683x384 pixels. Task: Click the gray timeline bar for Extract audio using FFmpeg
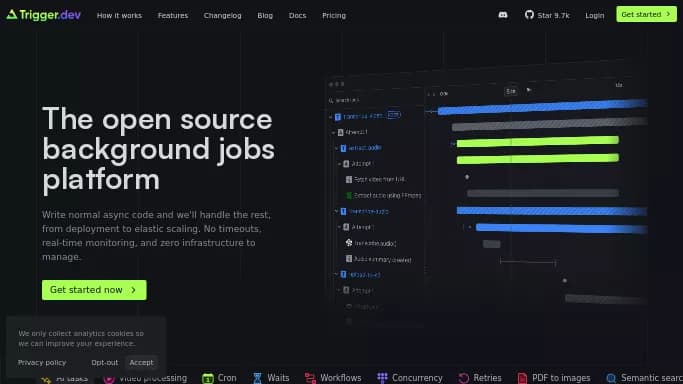tap(543, 193)
